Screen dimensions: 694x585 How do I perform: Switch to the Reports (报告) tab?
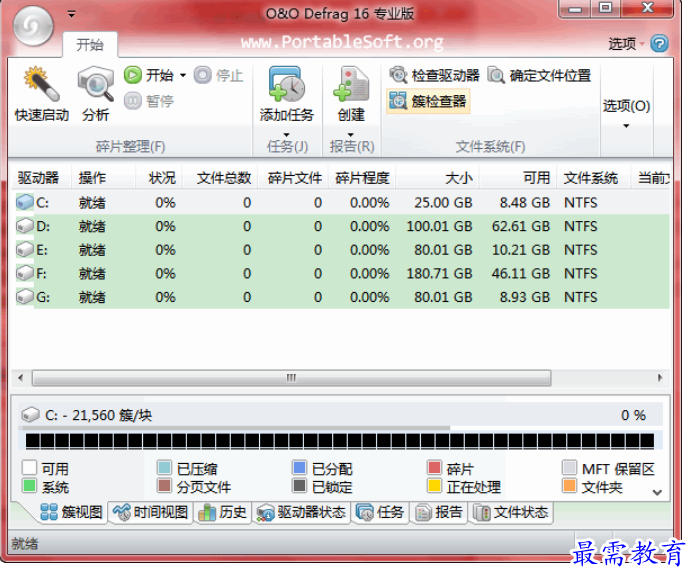pyautogui.click(x=439, y=512)
